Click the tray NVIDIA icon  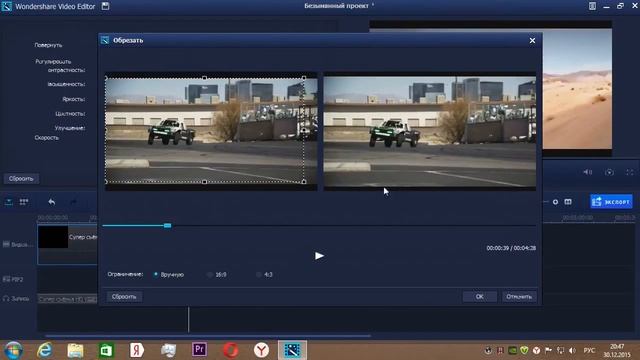click(512, 351)
